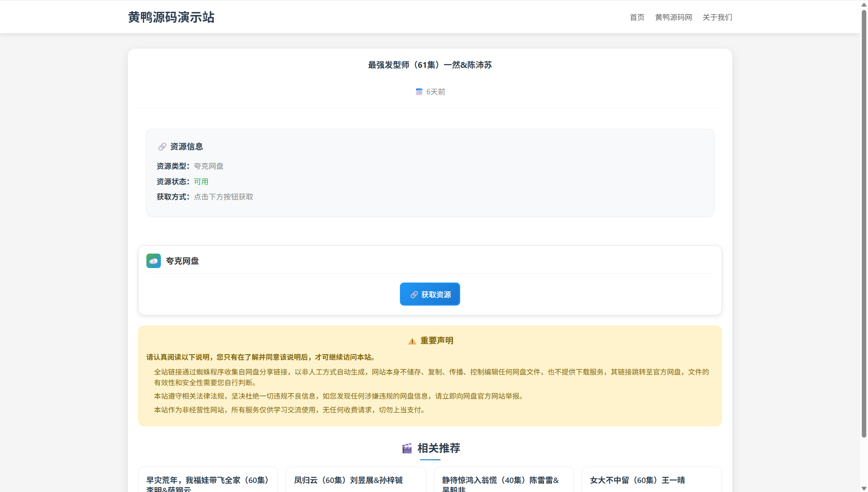
Task: Open the 关于我们 navigation item
Action: click(x=717, y=17)
